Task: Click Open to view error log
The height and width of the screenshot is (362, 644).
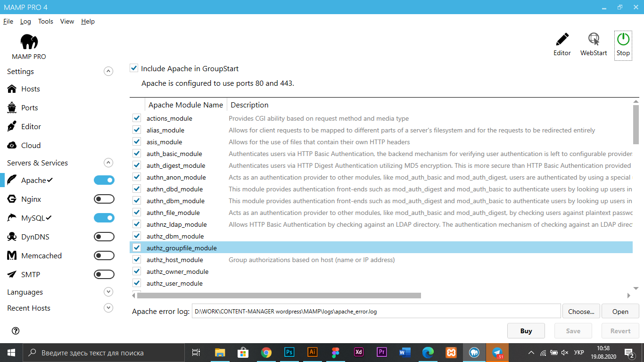Action: tap(620, 311)
